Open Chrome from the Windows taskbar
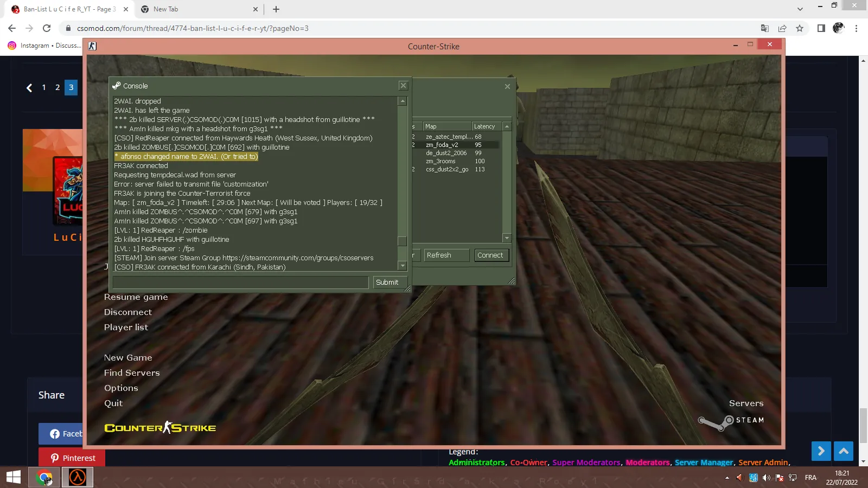 (x=44, y=478)
